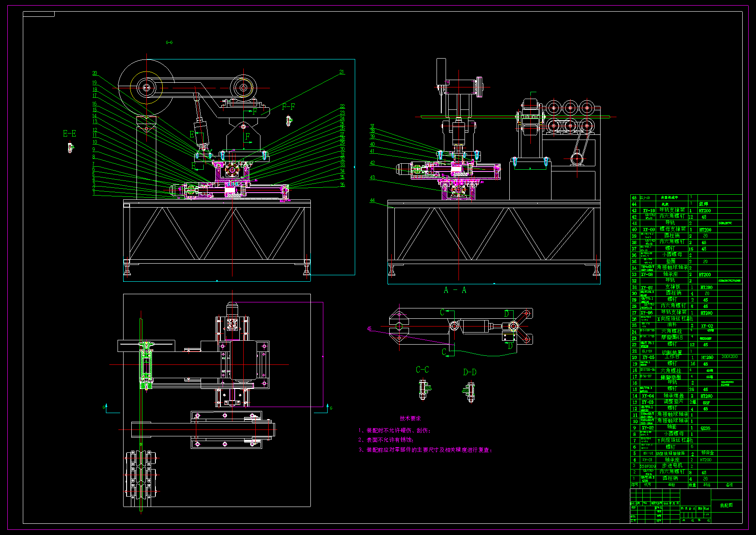756x535 pixels.
Task: Click part name 切割装置 in the table
Action: click(x=672, y=352)
